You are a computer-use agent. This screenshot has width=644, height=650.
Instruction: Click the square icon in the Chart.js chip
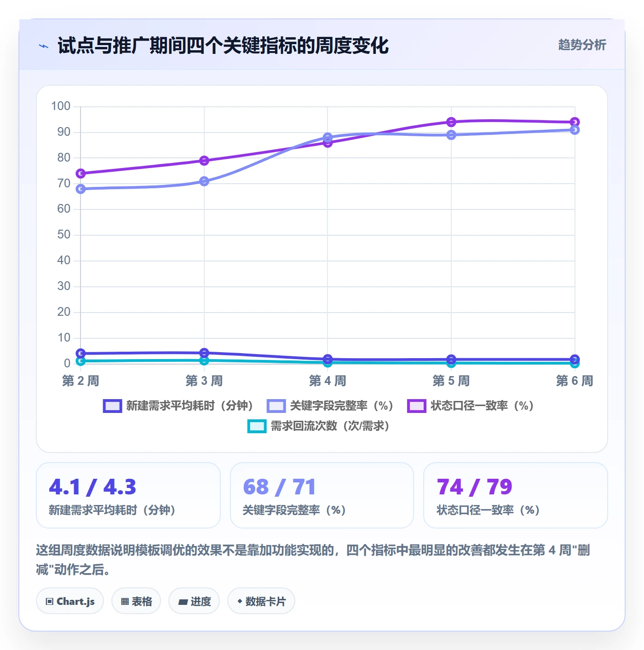pyautogui.click(x=50, y=601)
